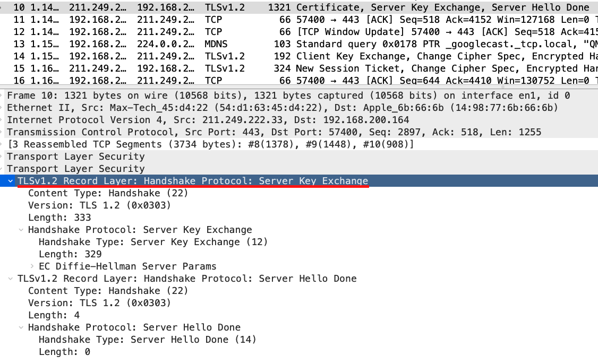The height and width of the screenshot is (364, 598).
Task: Select packet 16 TCP ACK row
Action: point(212,80)
